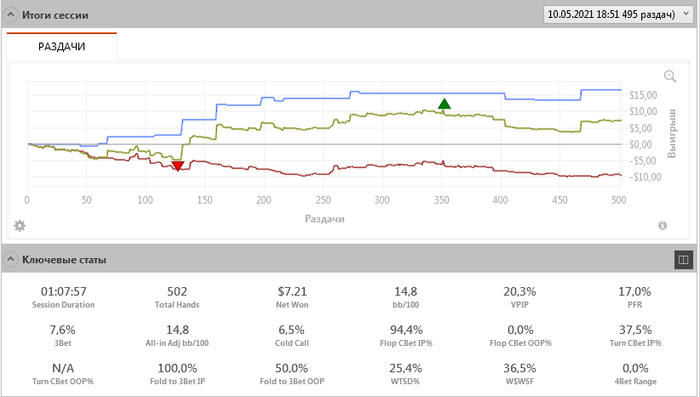Image resolution: width=700 pixels, height=397 pixels.
Task: Click the 4Bet Range 0,0% stat
Action: [635, 374]
